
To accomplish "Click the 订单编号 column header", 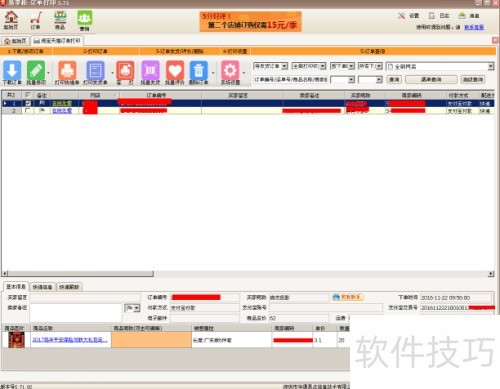I will [160, 95].
